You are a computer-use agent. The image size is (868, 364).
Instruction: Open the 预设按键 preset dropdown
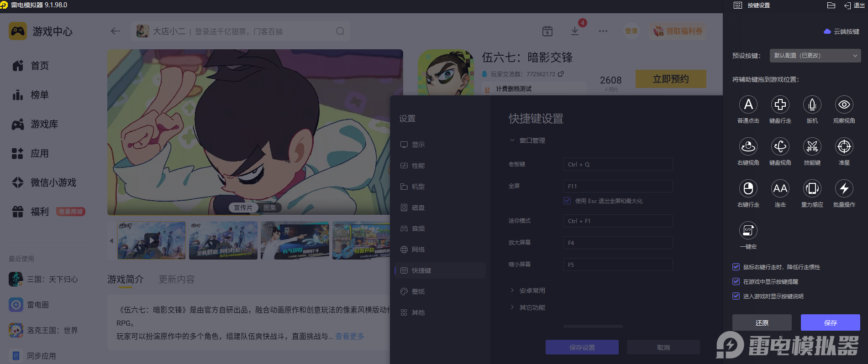click(815, 56)
